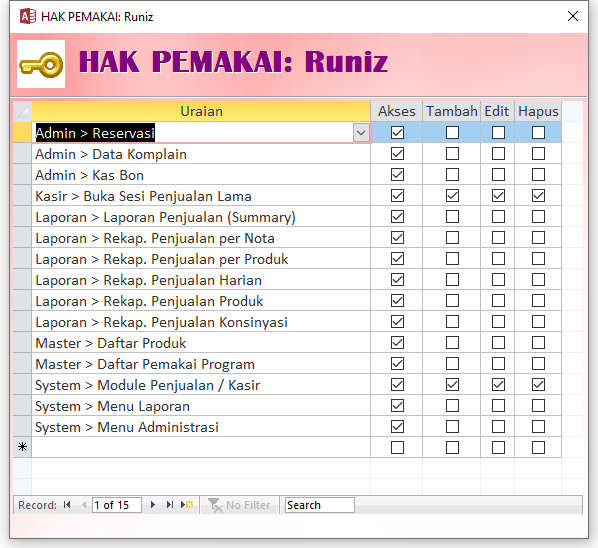The image size is (598, 548).
Task: Click row selector for System > Menu Laporan
Action: point(23,405)
